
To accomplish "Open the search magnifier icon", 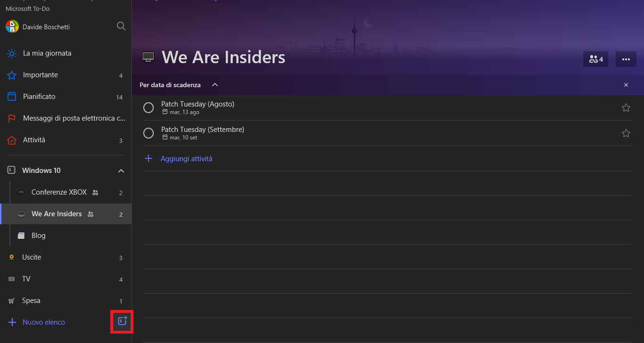I will coord(121,26).
